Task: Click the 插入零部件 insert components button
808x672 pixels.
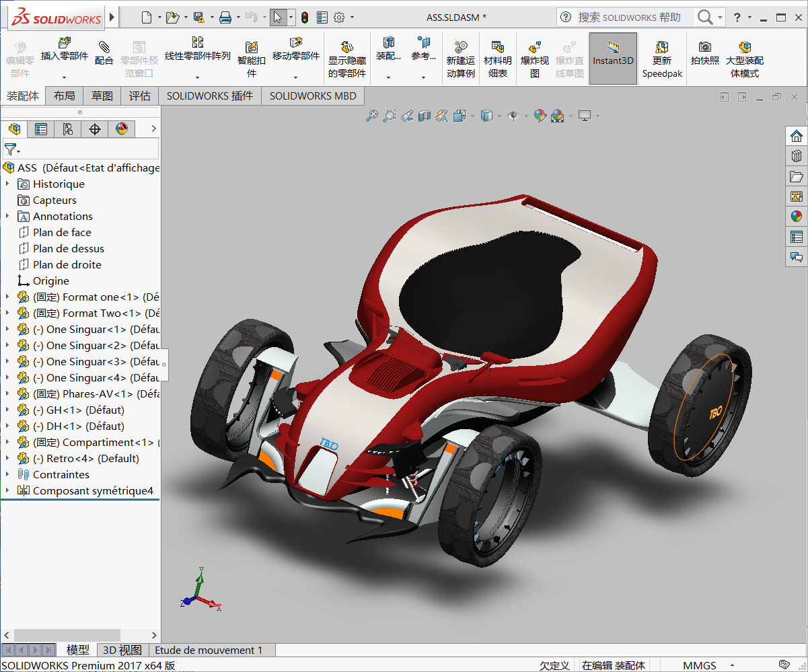Action: click(65, 44)
